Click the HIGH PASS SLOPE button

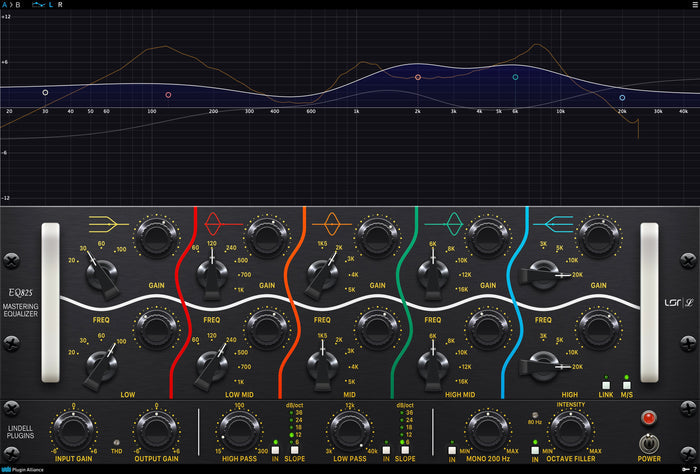(x=294, y=450)
